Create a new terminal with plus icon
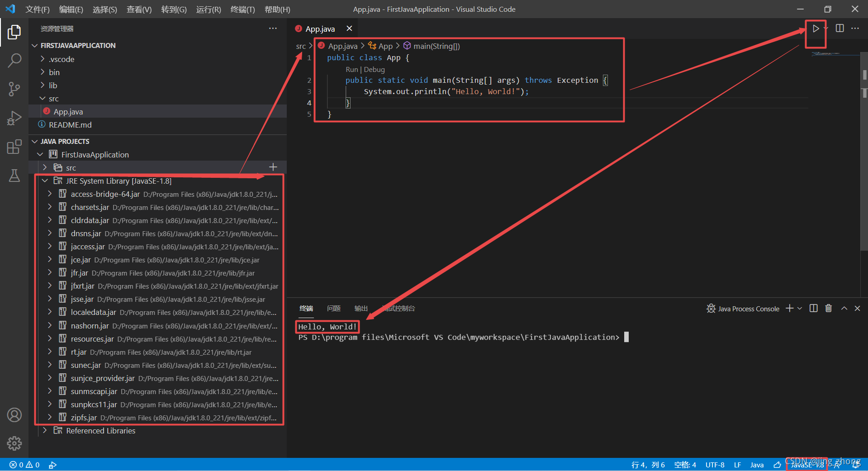Viewport: 868px width, 471px height. point(789,308)
